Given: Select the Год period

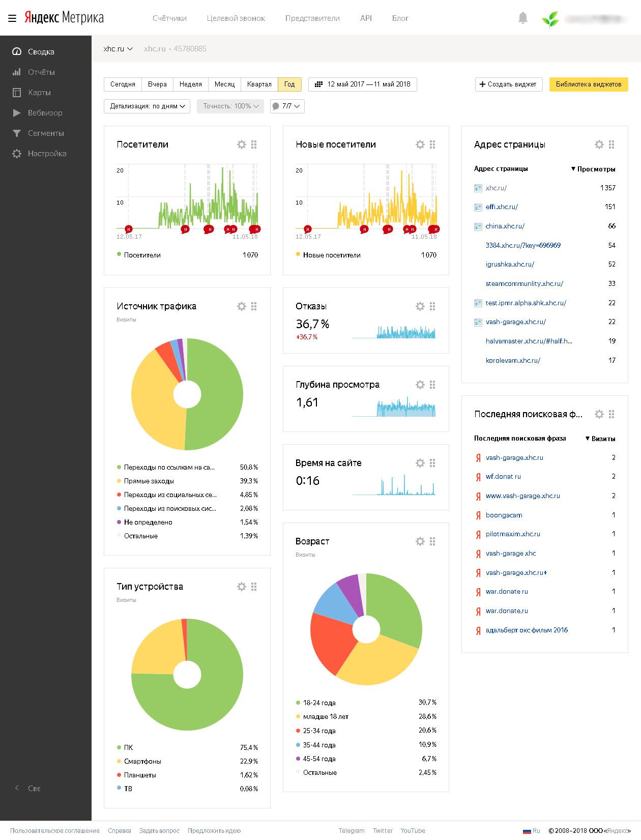Looking at the screenshot, I should tap(289, 84).
